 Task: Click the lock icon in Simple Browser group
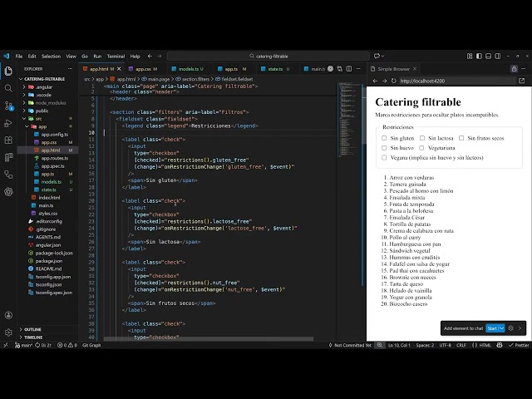tap(514, 69)
